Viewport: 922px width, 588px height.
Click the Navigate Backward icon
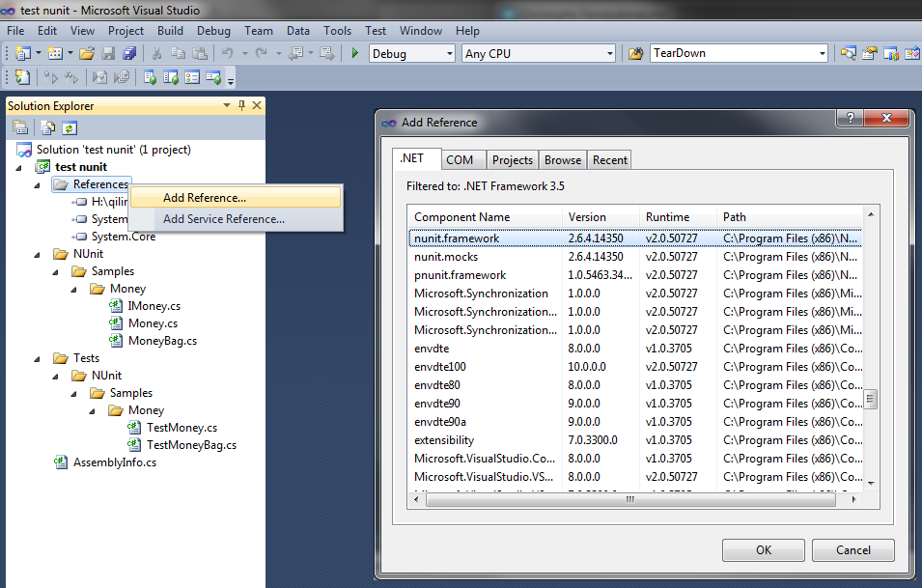[x=296, y=53]
